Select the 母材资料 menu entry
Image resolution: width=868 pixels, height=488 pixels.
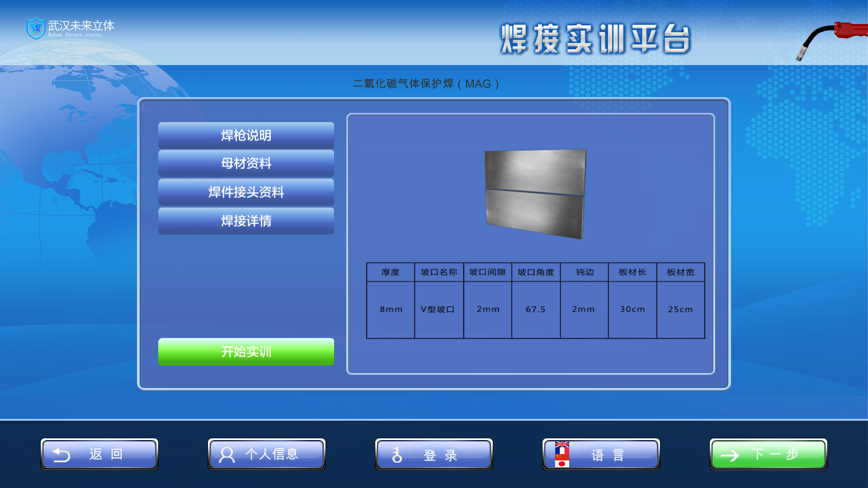(x=245, y=164)
